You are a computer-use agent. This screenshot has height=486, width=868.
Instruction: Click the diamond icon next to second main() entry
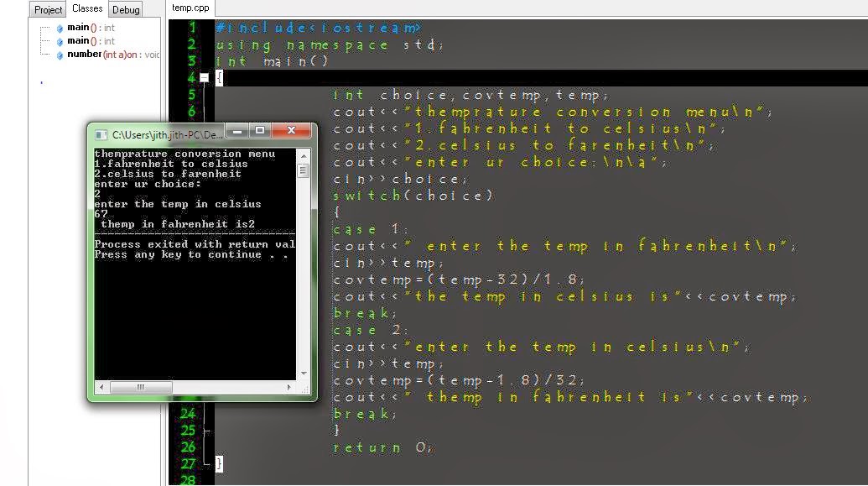tap(60, 40)
